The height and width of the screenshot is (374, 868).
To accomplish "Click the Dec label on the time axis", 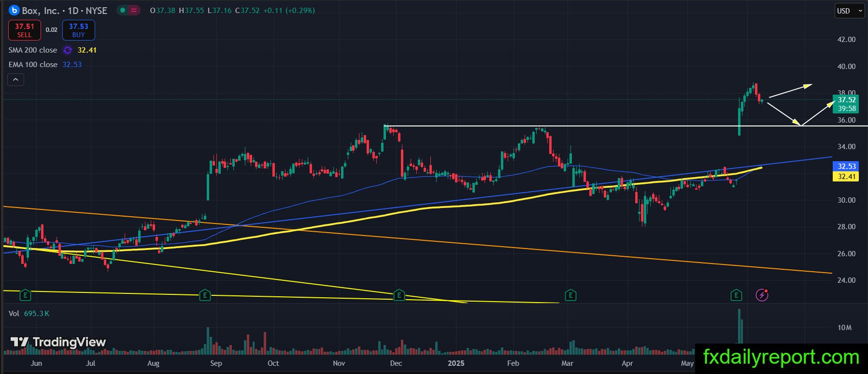I will 396,363.
